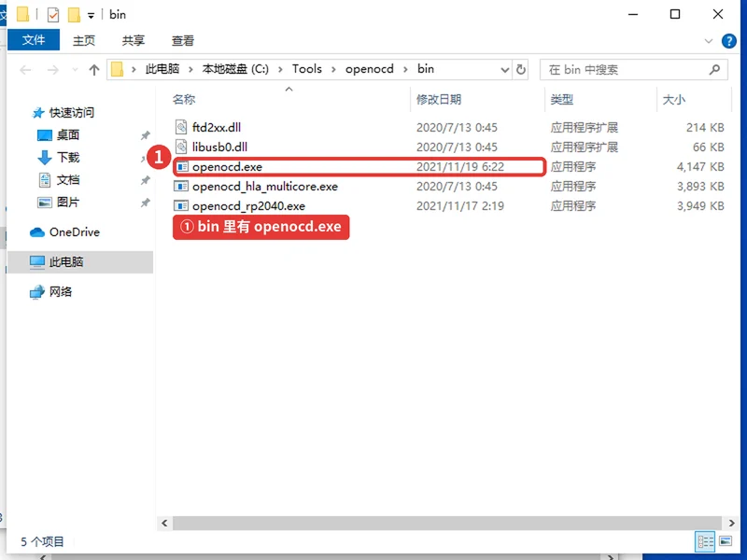This screenshot has height=560, width=747.
Task: Expand the chevron after Tools breadcrumb
Action: tap(333, 69)
